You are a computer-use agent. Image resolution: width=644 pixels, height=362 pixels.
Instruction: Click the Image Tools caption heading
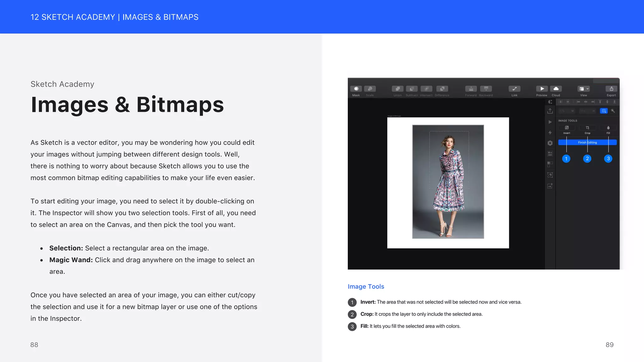coord(366,287)
